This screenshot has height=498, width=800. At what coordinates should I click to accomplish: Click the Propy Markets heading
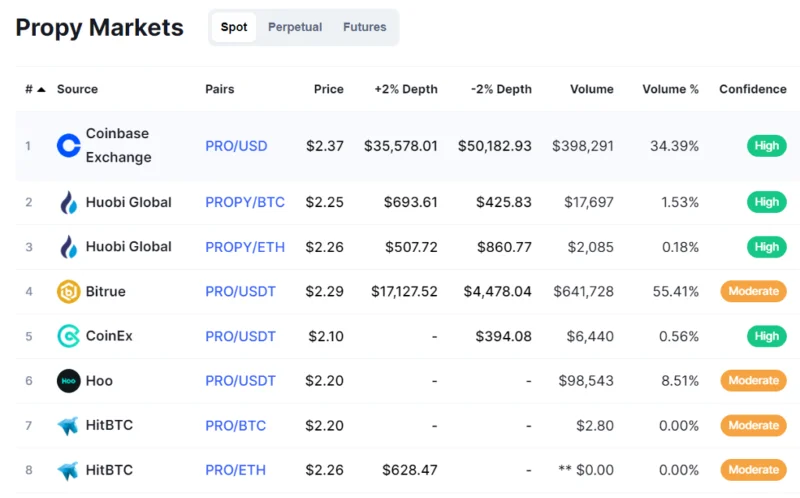pos(99,28)
